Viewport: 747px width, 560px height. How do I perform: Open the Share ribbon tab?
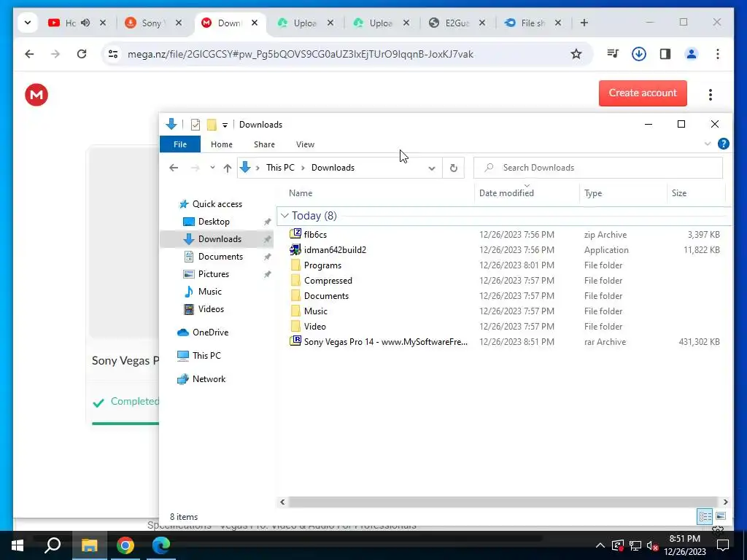point(264,144)
